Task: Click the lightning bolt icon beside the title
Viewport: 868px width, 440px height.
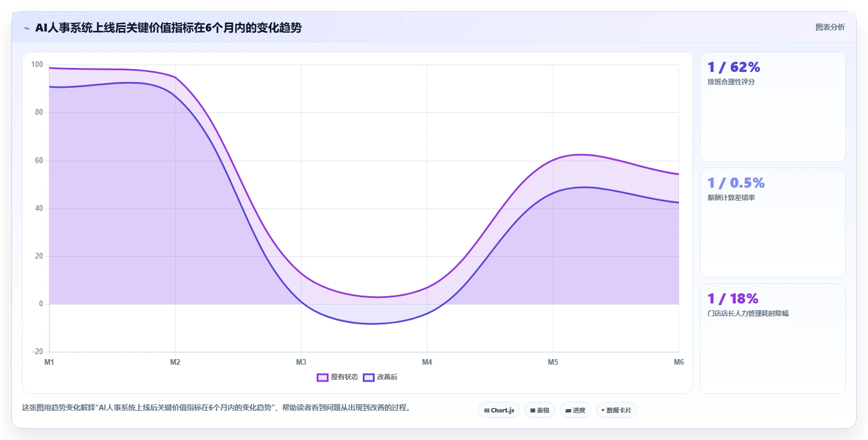Action: 27,28
